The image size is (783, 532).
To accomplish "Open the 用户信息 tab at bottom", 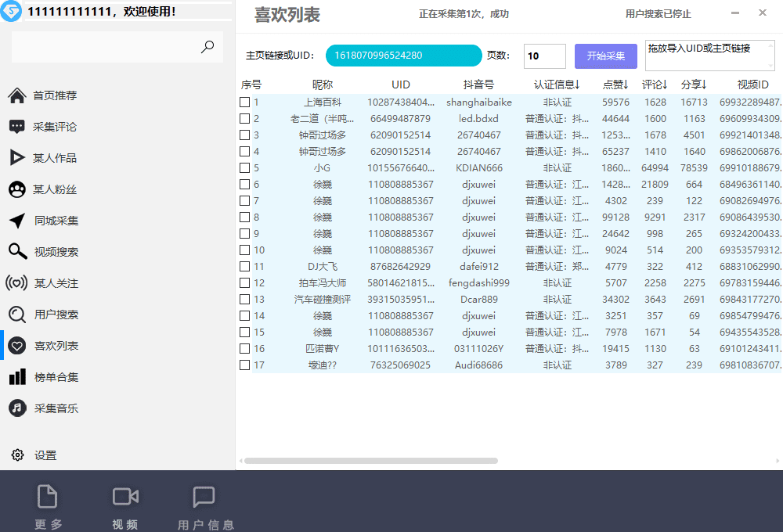I will tap(204, 505).
